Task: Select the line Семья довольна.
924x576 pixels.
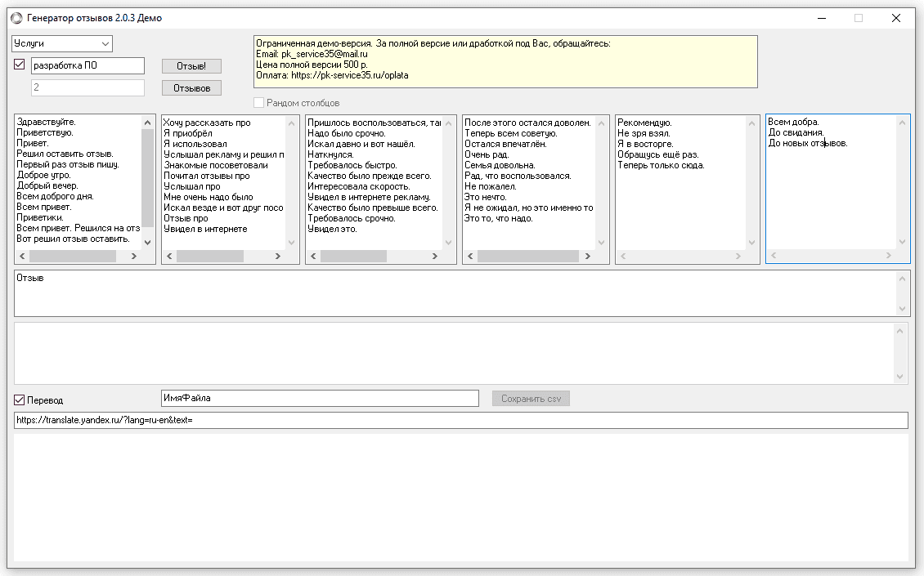Action: tap(500, 165)
